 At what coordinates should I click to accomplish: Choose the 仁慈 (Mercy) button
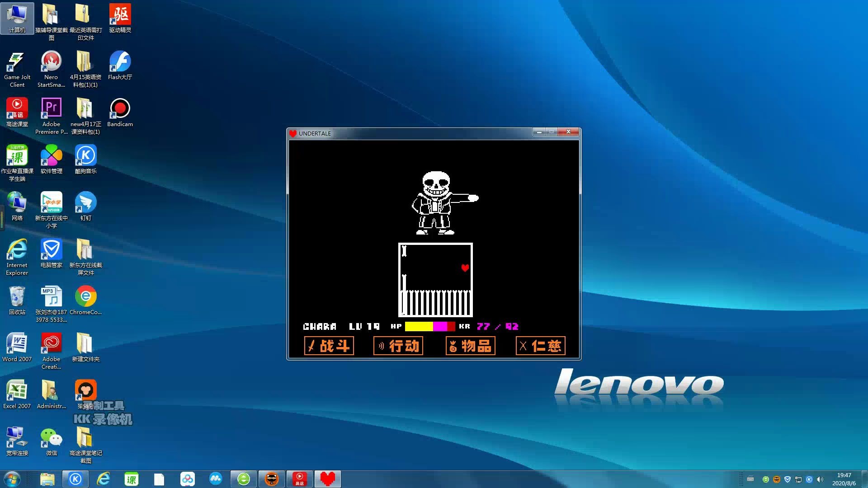coord(540,346)
